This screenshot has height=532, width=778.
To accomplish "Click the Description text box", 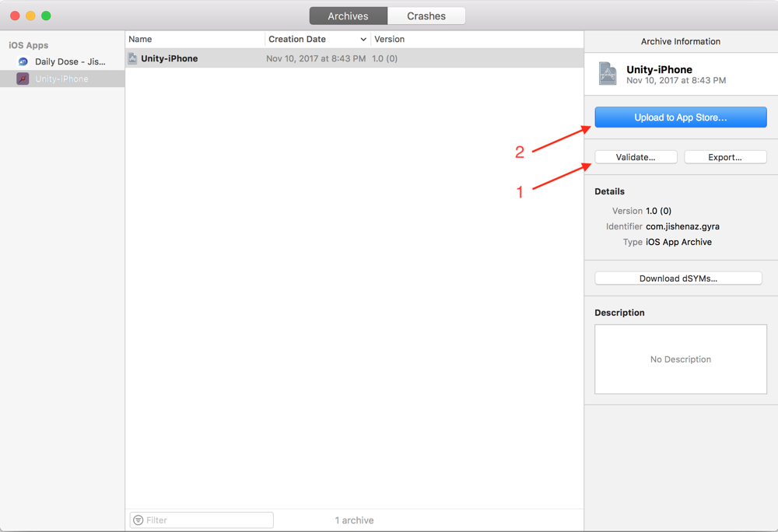I will 680,359.
